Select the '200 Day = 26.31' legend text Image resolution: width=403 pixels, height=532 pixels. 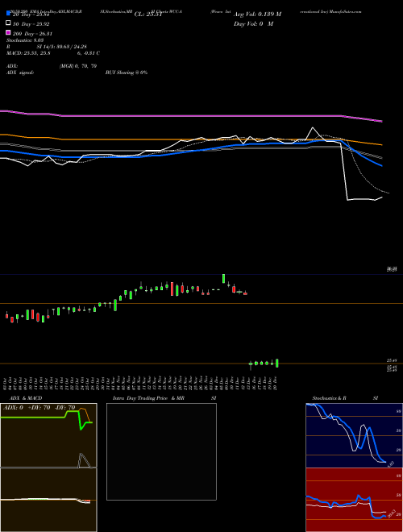[x=32, y=34]
